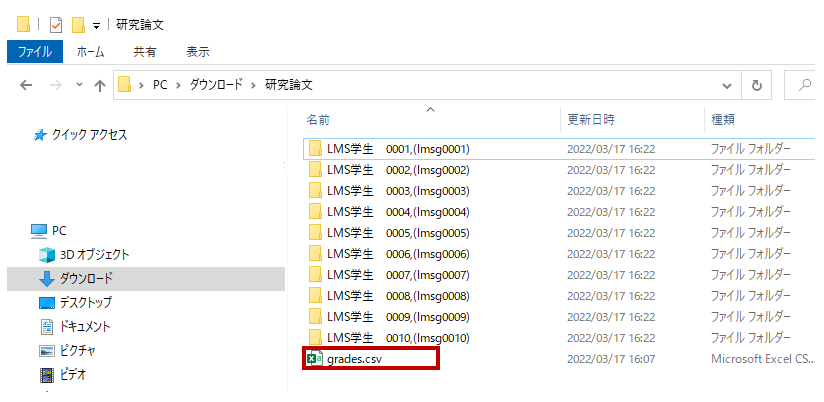Click the search box magnifier field
The width and height of the screenshot is (824, 402).
[804, 85]
